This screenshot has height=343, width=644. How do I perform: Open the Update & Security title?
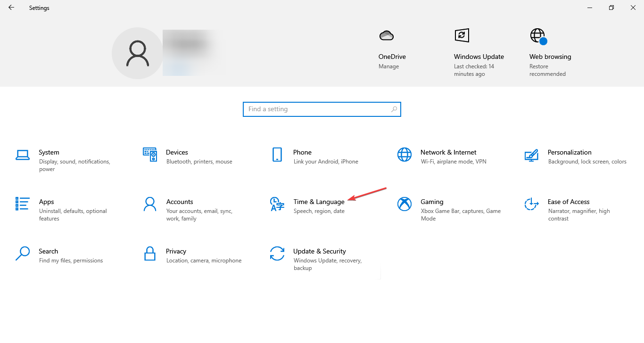(x=320, y=251)
